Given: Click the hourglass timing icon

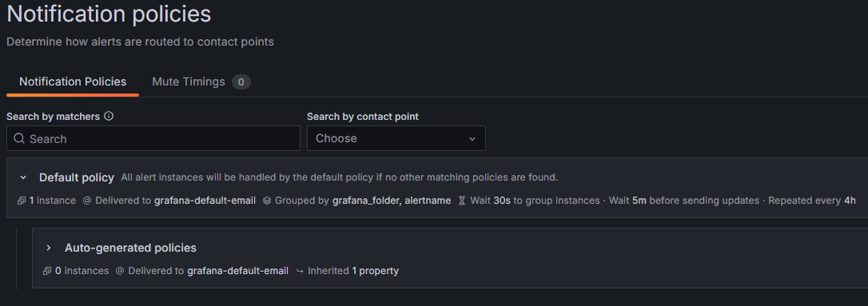Looking at the screenshot, I should [x=462, y=201].
